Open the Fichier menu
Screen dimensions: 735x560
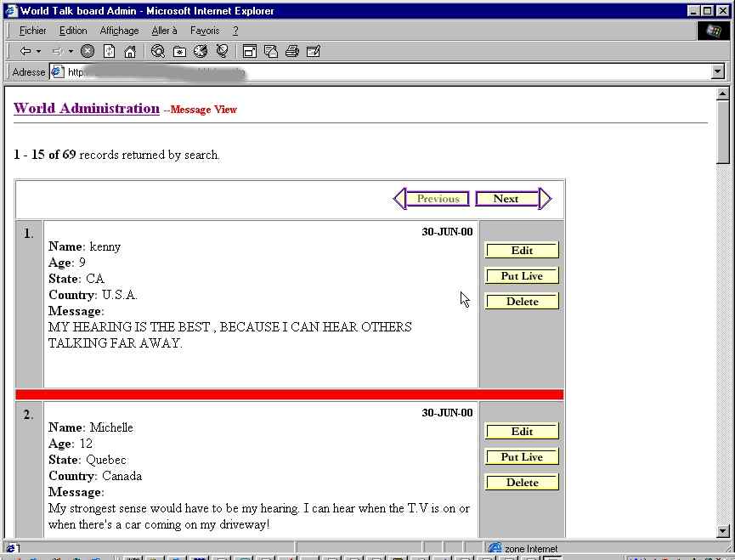32,31
